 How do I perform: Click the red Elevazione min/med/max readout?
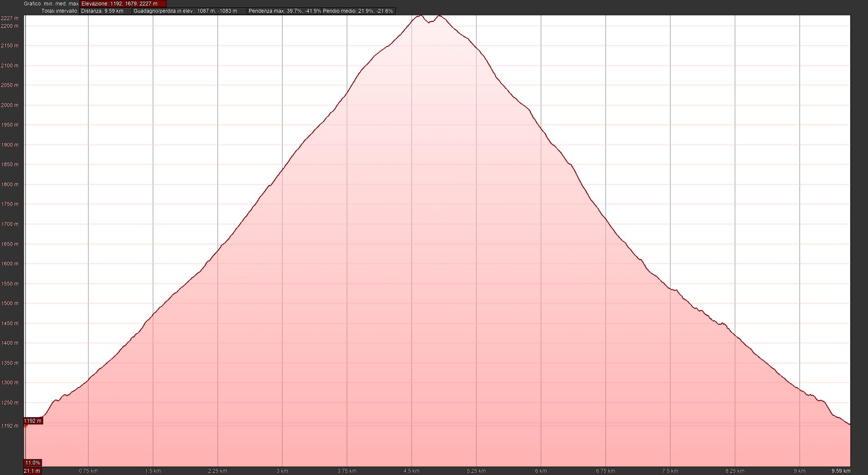119,4
